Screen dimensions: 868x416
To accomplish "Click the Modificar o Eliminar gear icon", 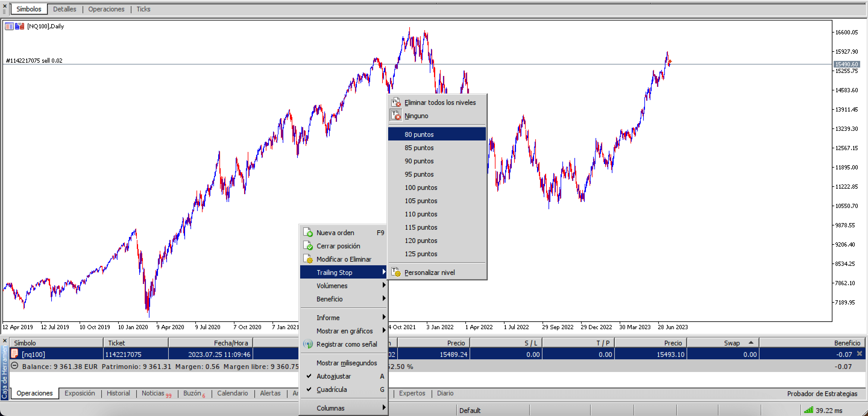I will (x=308, y=259).
